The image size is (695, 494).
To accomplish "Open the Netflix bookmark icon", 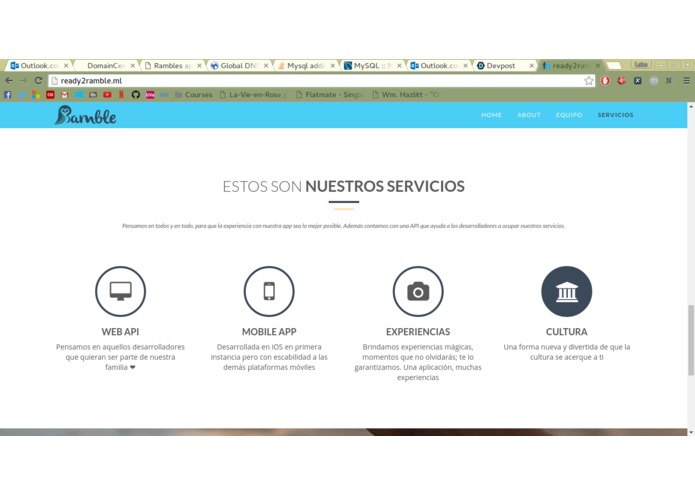I will pyautogui.click(x=121, y=94).
